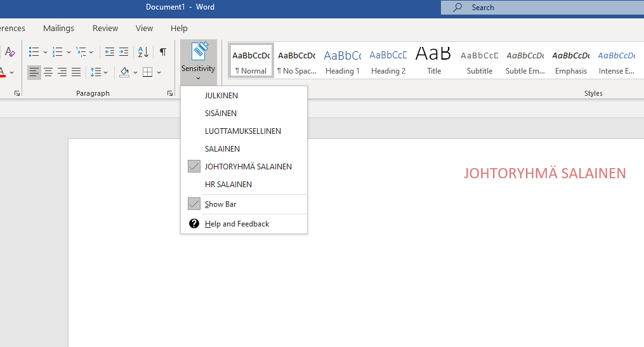This screenshot has width=644, height=347.
Task: Click the Sensitivity button
Action: click(x=199, y=62)
